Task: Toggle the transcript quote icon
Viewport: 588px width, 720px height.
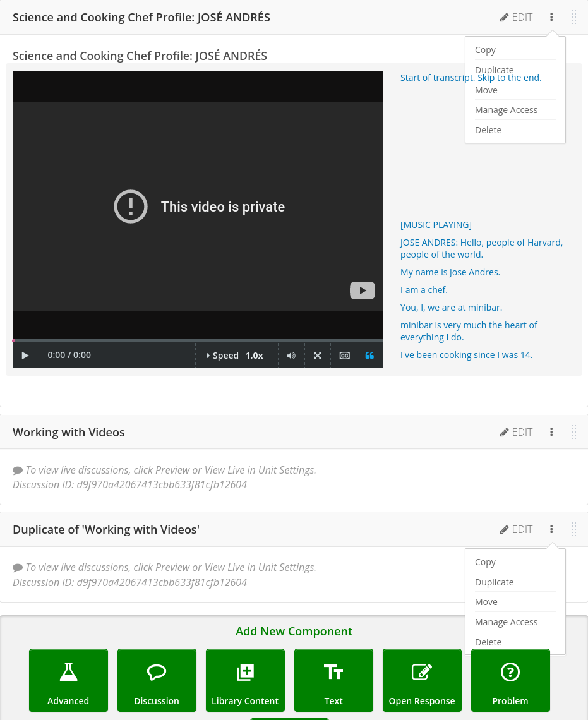Action: [369, 356]
